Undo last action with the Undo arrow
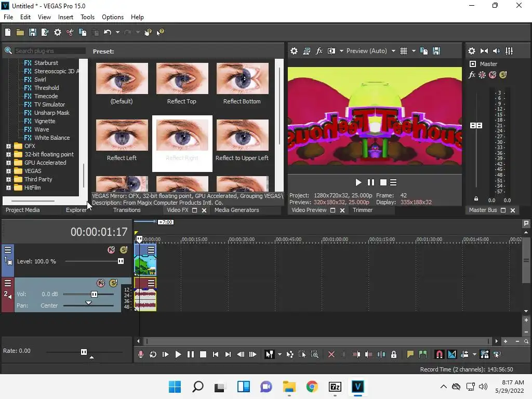532x399 pixels. tap(108, 32)
